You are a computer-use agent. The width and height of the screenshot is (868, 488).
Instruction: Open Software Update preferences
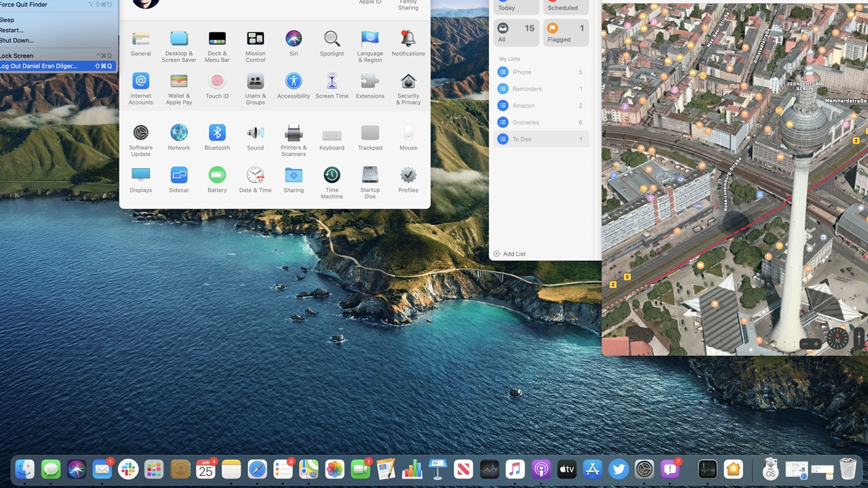140,134
